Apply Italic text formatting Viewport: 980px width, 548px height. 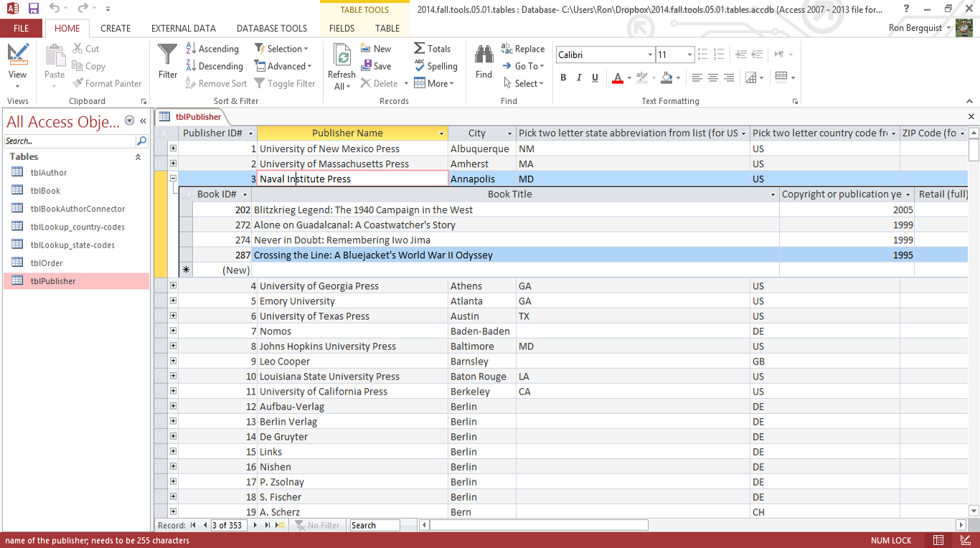coord(579,77)
